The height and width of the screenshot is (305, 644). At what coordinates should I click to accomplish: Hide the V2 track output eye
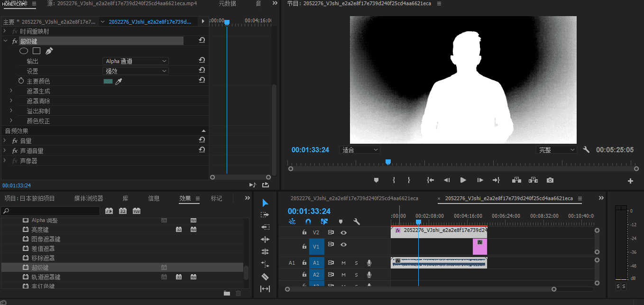tap(343, 232)
